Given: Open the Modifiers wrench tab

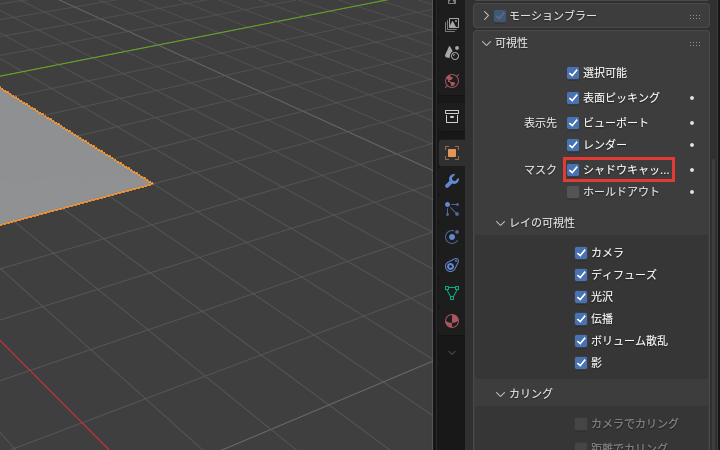Looking at the screenshot, I should [452, 181].
